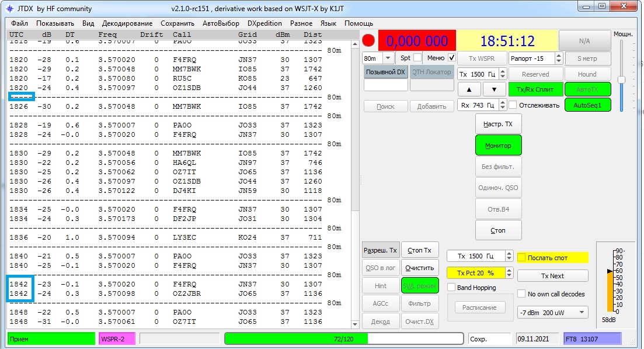644x349 pixels.
Task: Open the 80m band dropdown
Action: pos(378,58)
